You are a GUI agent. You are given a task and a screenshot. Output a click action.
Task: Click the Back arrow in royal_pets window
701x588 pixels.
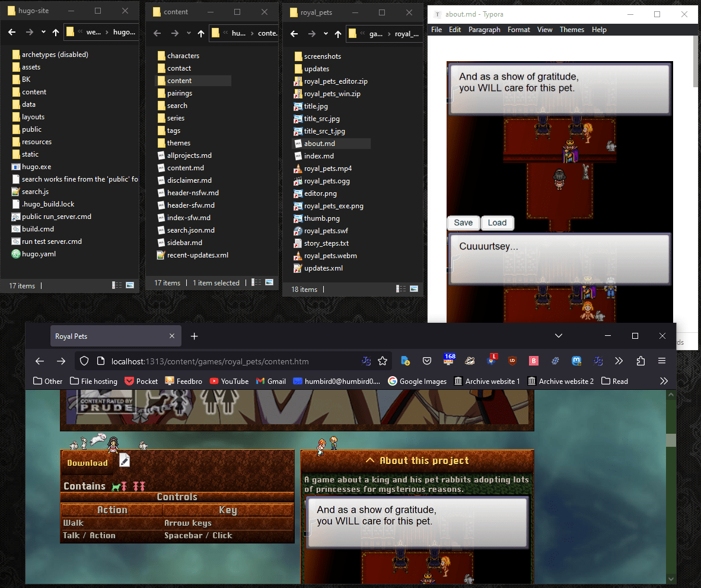tap(293, 34)
